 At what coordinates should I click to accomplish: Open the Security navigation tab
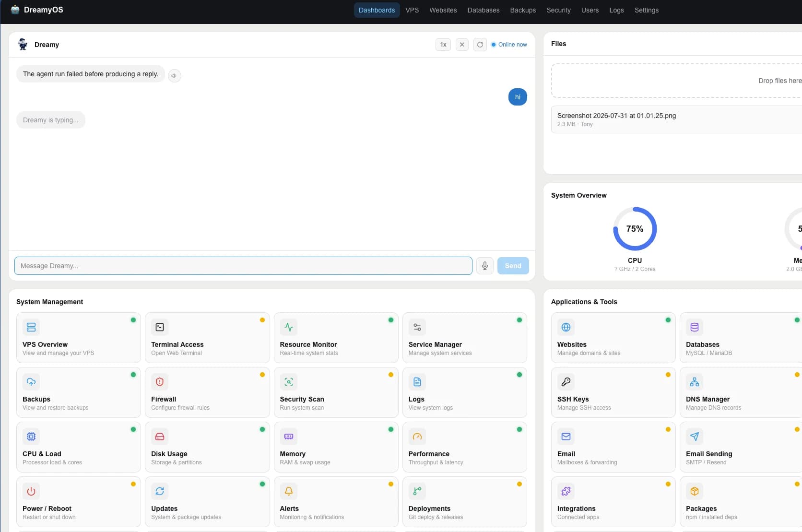pos(559,10)
